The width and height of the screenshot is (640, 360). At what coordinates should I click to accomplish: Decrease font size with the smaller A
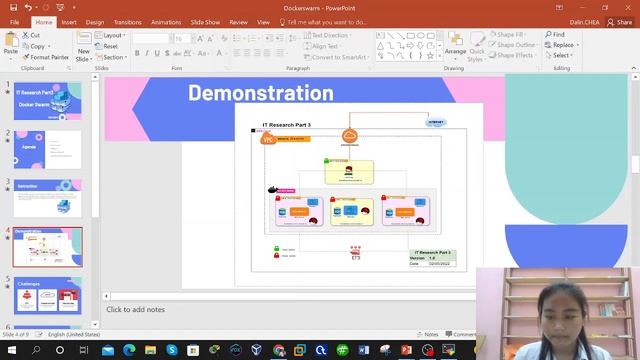tap(210, 39)
